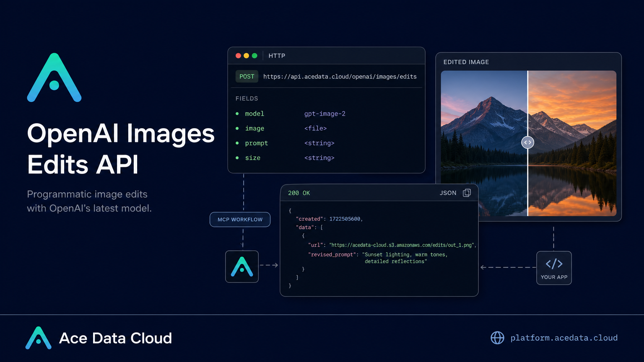Screen dimensions: 644x362
Task: Click the code brackets icon in Your App
Action: pos(554,264)
